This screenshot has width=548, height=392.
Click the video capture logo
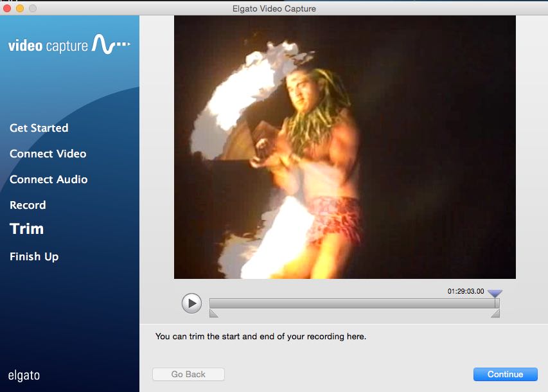(x=69, y=45)
